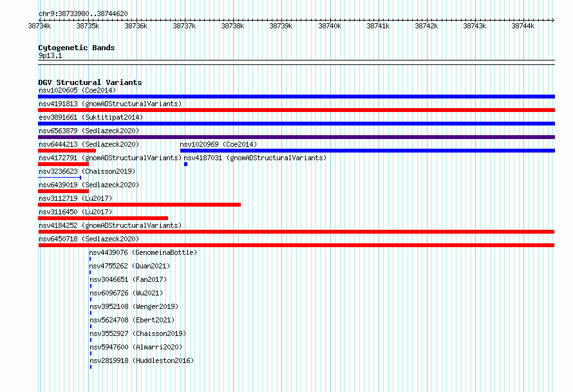573x392 pixels.
Task: Select the red nsv4172791 gnomAD bar
Action: coord(63,164)
